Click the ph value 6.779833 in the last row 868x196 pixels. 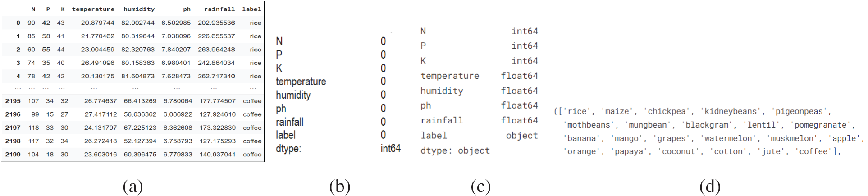[x=178, y=154]
